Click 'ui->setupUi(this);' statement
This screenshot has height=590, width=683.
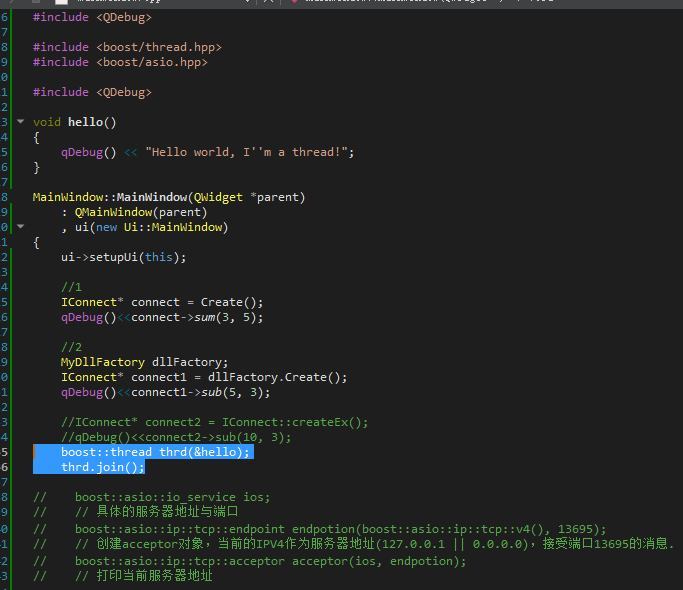point(124,257)
